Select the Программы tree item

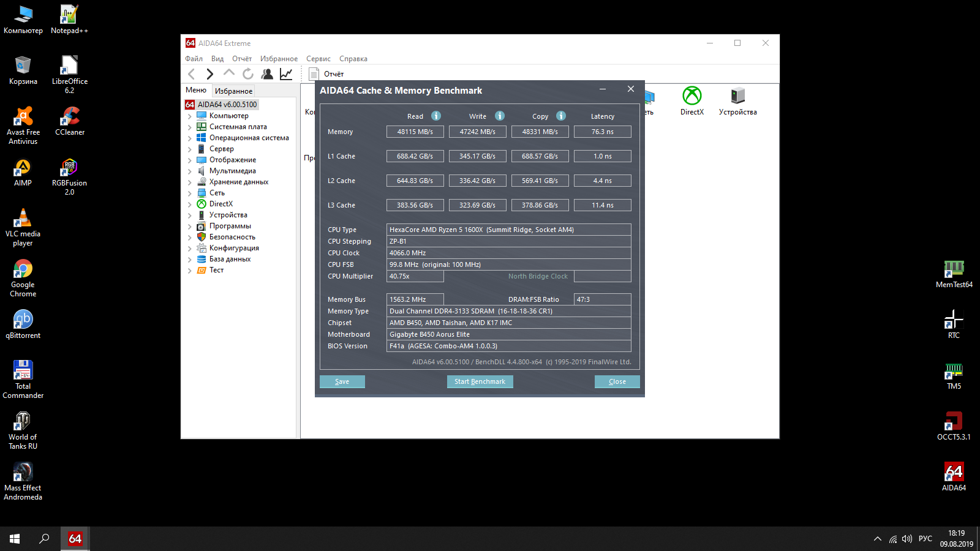coord(230,226)
